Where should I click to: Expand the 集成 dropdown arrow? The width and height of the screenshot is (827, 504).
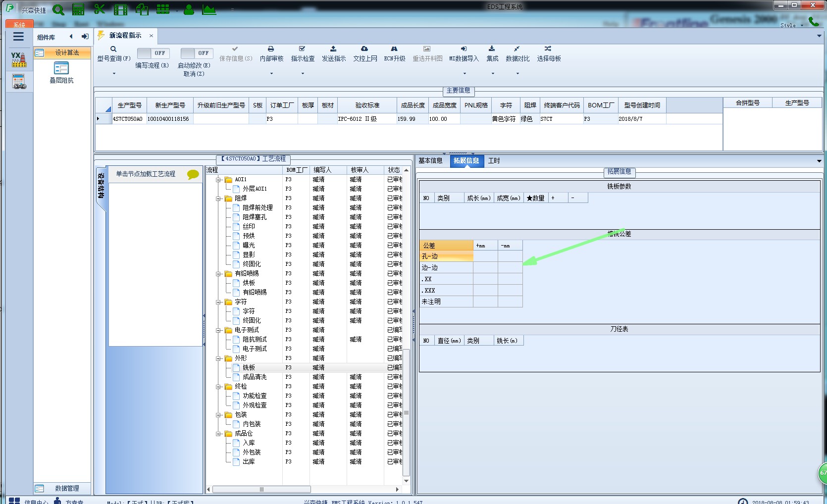point(493,74)
